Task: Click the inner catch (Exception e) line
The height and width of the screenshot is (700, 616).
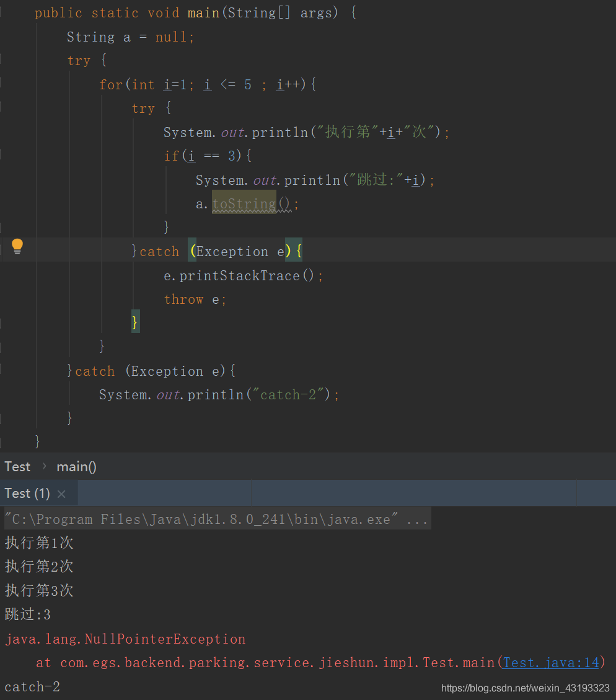Action: tap(217, 251)
